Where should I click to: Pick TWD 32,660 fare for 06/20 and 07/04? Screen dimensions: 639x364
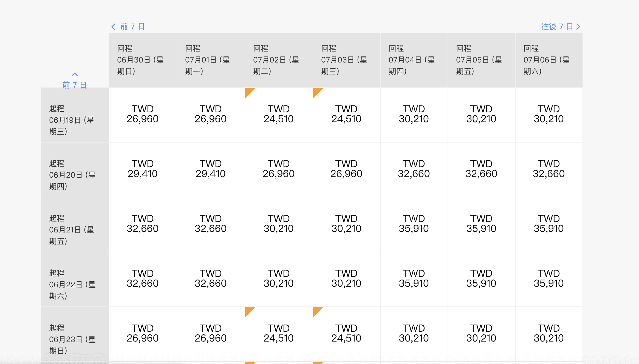tap(414, 170)
